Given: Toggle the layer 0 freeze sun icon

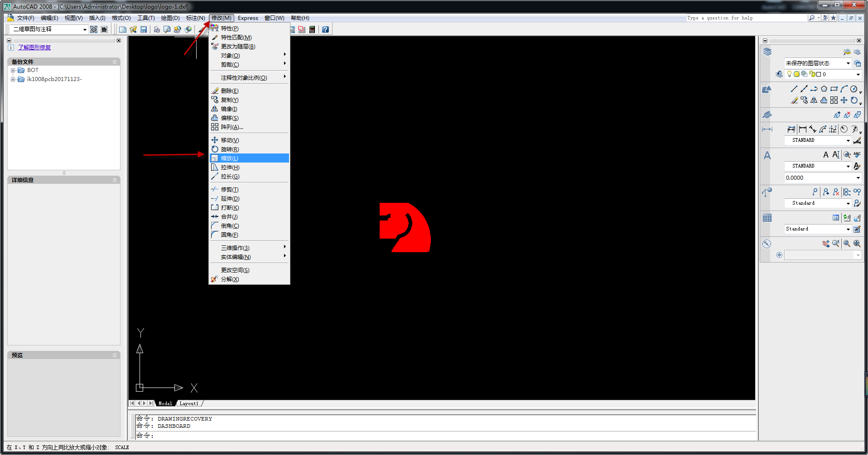Looking at the screenshot, I should [x=796, y=74].
